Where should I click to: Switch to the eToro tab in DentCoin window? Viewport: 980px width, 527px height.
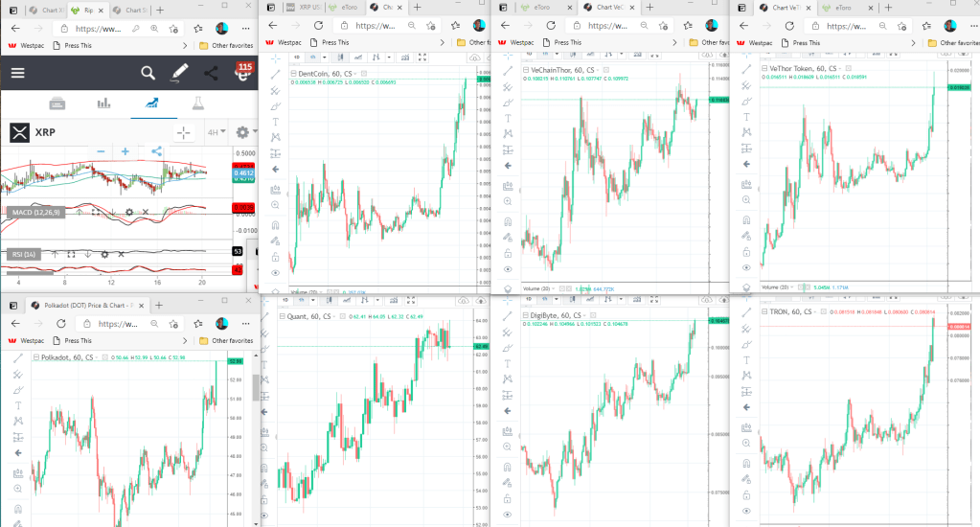tap(347, 8)
